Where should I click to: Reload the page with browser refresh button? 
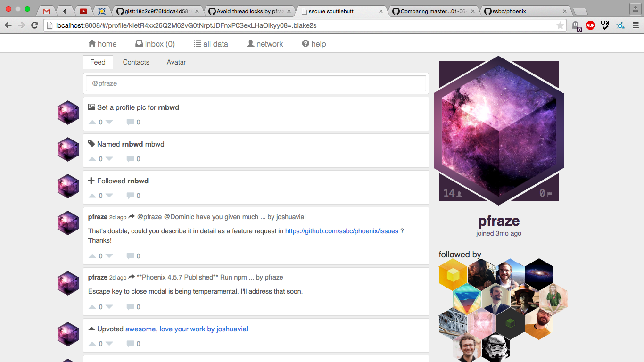point(34,25)
